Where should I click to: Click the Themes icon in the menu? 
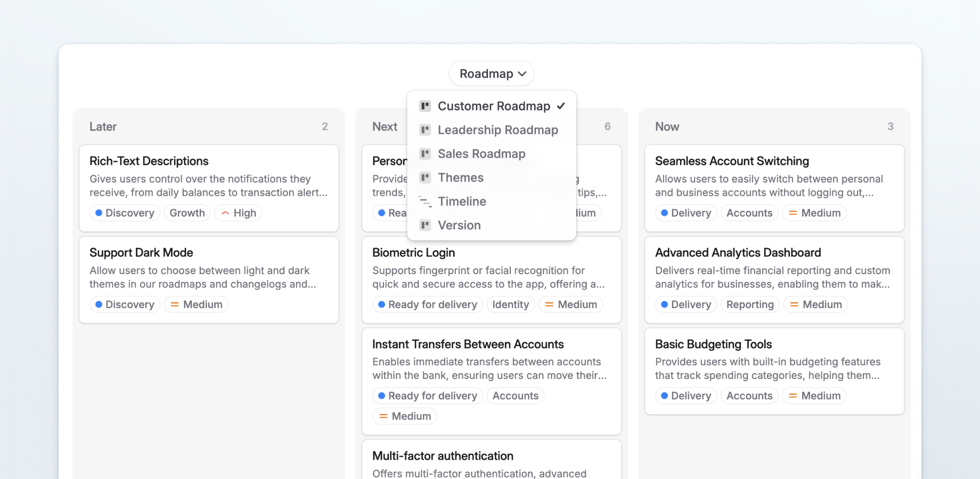point(425,177)
